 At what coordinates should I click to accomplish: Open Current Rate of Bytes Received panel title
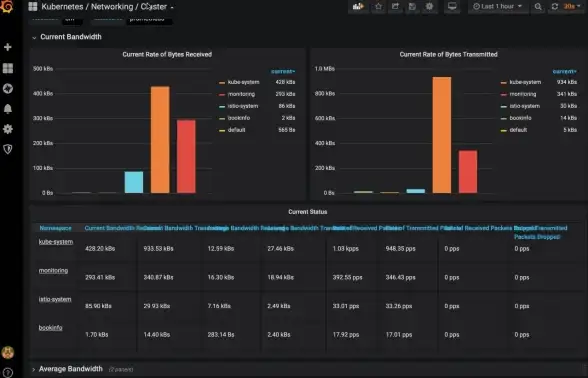tap(167, 54)
